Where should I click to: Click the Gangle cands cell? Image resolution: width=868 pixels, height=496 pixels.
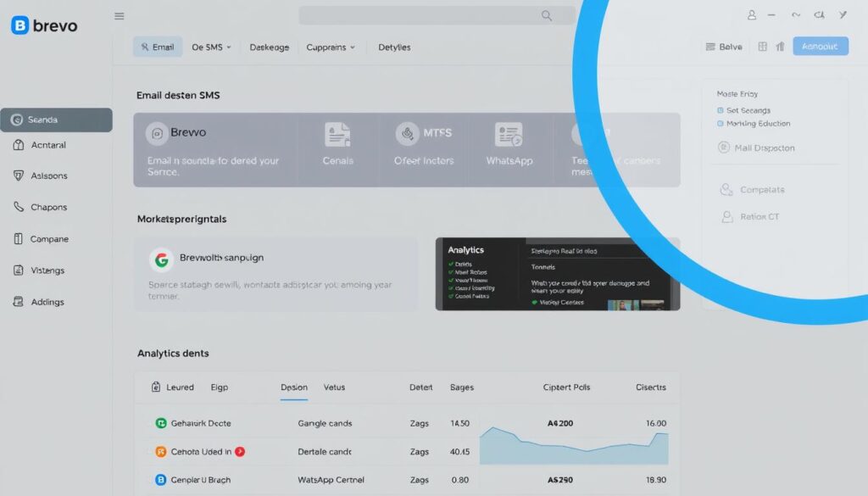tap(325, 423)
